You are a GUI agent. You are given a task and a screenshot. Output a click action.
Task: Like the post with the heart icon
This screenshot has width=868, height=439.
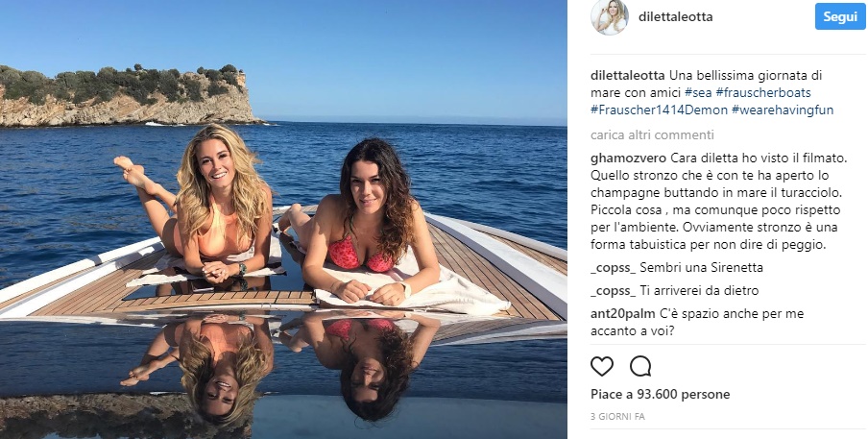(x=602, y=367)
